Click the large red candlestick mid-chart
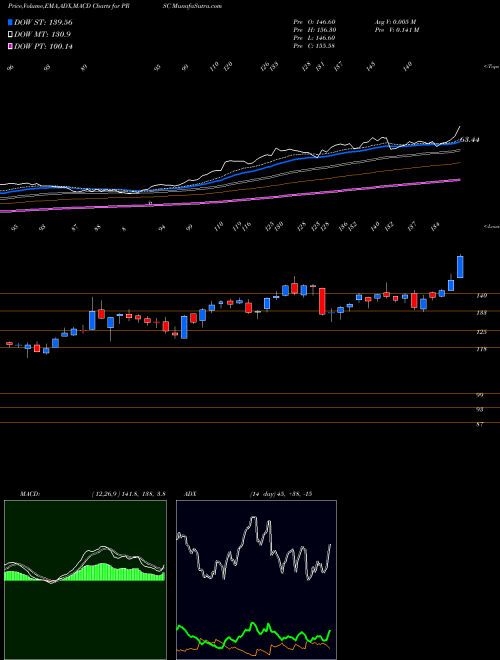This screenshot has height=660, width=500. click(x=322, y=301)
